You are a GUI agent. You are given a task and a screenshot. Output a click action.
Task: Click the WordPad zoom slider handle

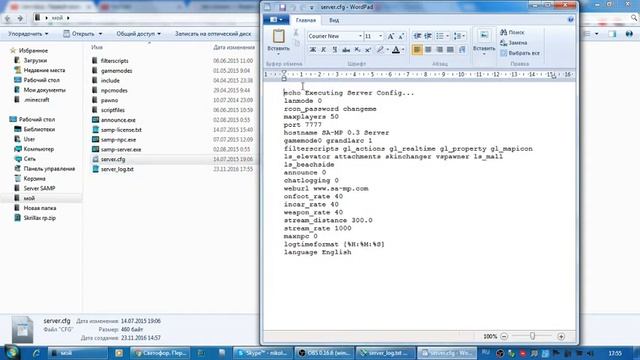532,336
